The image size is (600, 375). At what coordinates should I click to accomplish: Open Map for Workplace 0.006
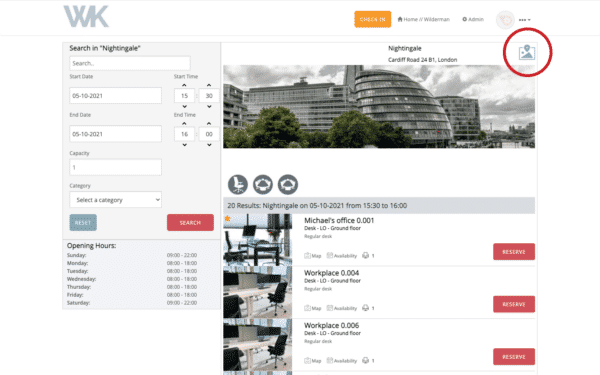click(x=313, y=360)
